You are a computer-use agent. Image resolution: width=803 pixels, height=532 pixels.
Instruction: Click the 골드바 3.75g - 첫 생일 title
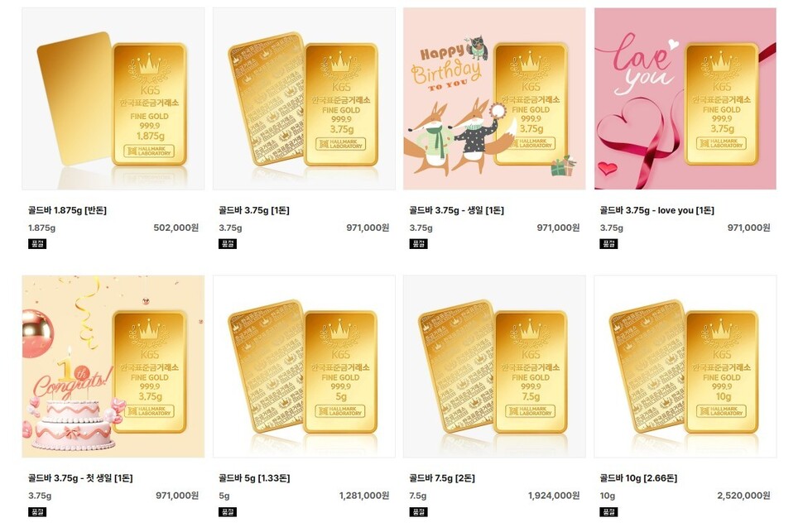pos(80,478)
